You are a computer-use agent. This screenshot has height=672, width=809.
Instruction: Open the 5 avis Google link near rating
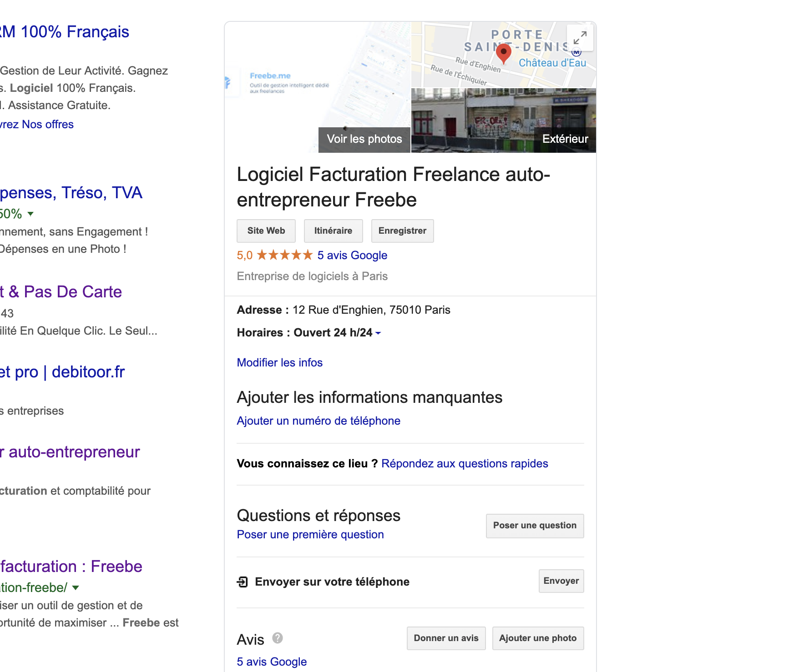point(352,256)
